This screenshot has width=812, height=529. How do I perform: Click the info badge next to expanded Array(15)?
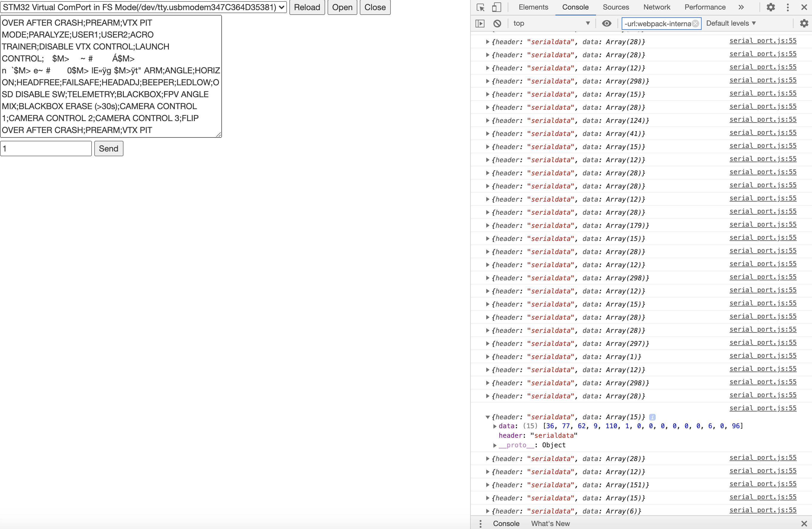click(652, 417)
